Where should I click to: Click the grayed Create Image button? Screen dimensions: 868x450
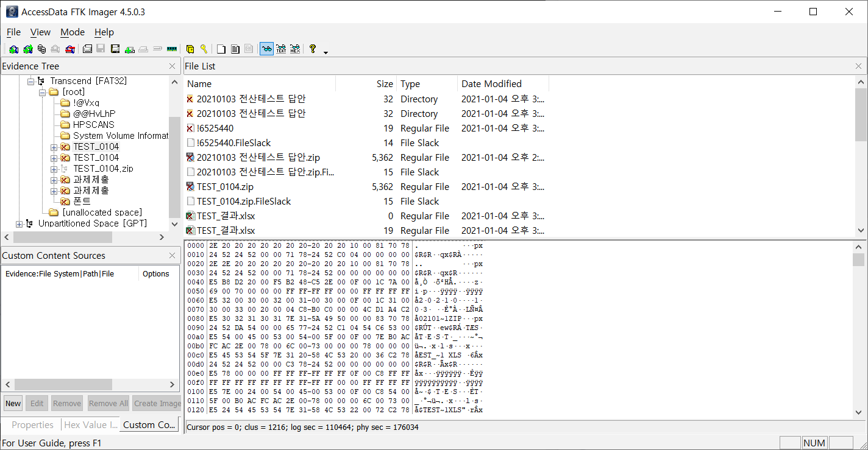[157, 403]
